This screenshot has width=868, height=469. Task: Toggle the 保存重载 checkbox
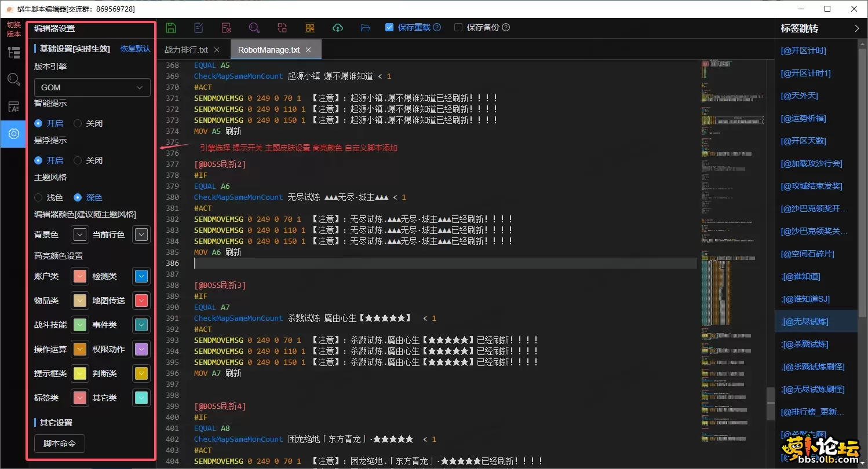click(389, 27)
